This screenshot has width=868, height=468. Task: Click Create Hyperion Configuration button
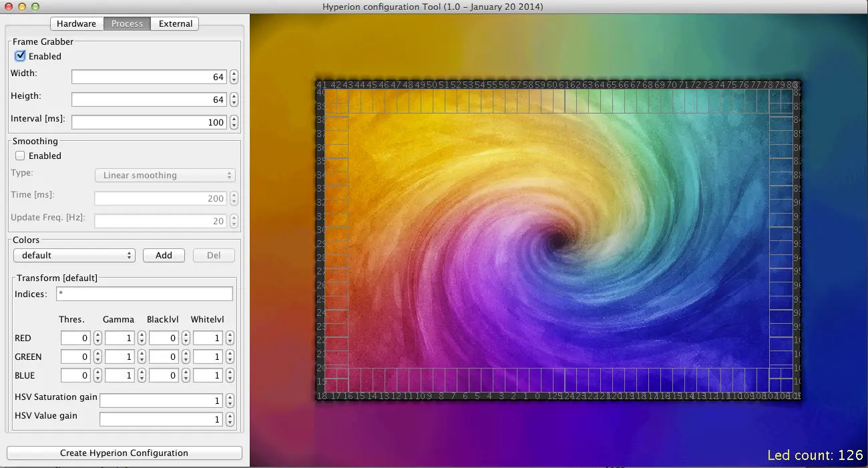(x=124, y=453)
